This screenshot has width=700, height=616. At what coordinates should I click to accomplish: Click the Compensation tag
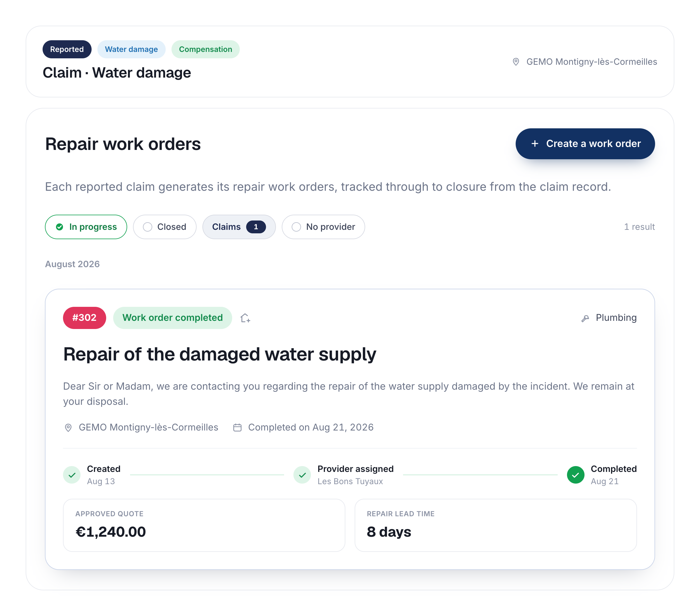(206, 49)
